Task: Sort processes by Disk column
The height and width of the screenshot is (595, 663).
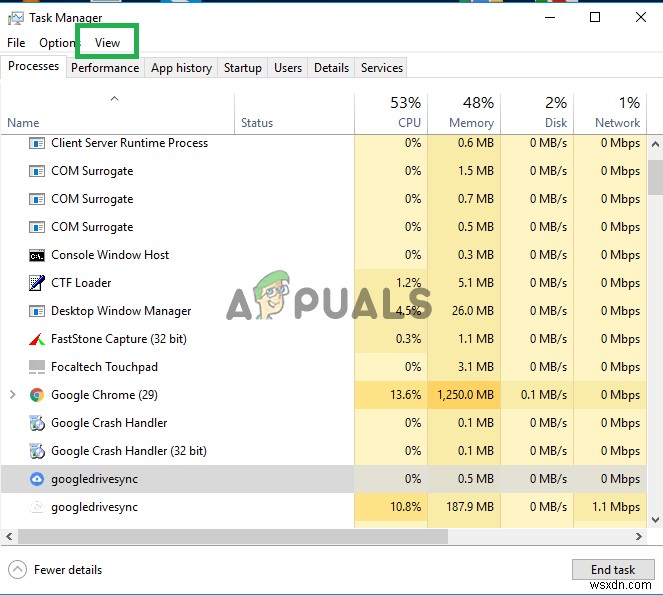Action: coord(537,114)
